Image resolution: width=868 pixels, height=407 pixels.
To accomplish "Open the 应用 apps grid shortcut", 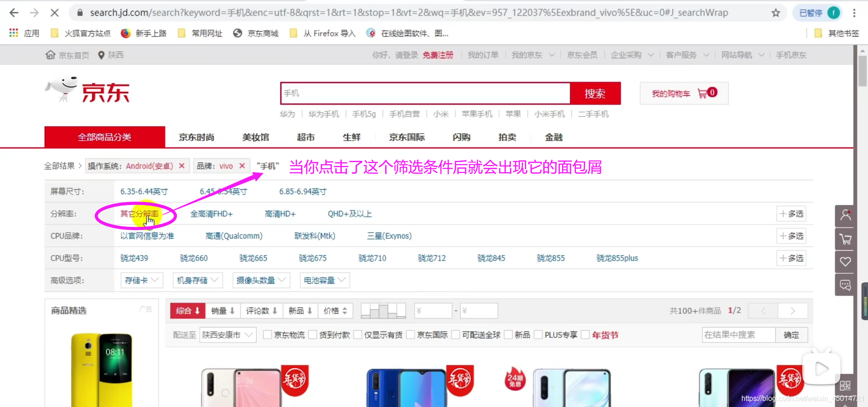I will [x=24, y=33].
